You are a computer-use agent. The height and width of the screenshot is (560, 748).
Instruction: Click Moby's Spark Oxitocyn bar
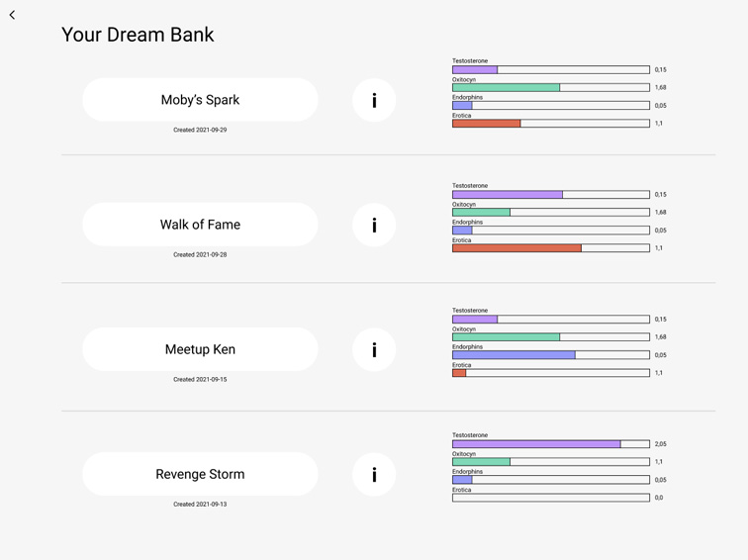550,88
